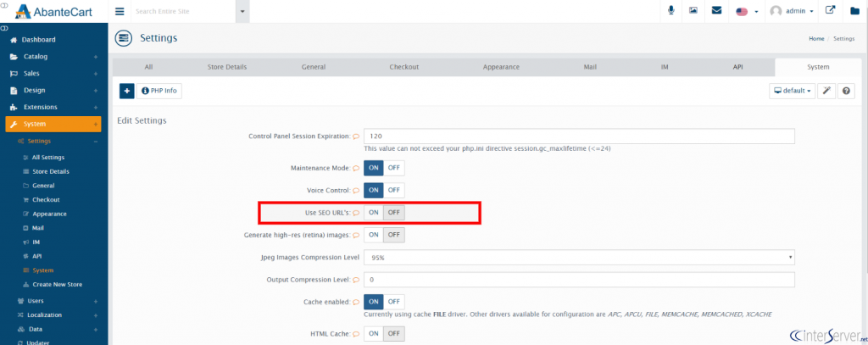Image resolution: width=868 pixels, height=345 pixels.
Task: Set Use SEO URL's to OFF
Action: pos(393,213)
